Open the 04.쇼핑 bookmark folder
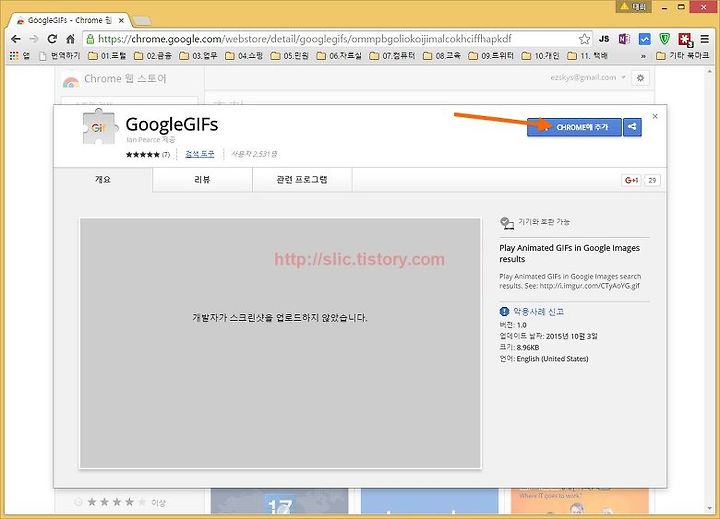720x519 pixels. pyautogui.click(x=244, y=56)
